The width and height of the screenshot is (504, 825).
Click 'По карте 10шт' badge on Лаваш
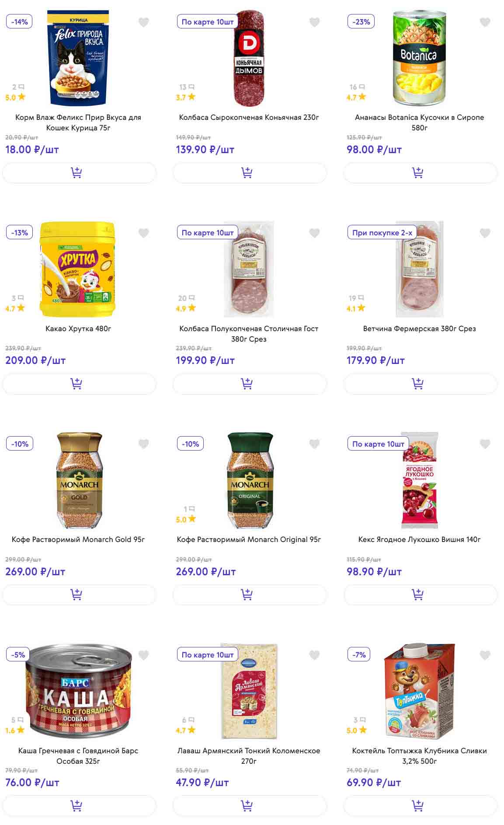coord(208,655)
